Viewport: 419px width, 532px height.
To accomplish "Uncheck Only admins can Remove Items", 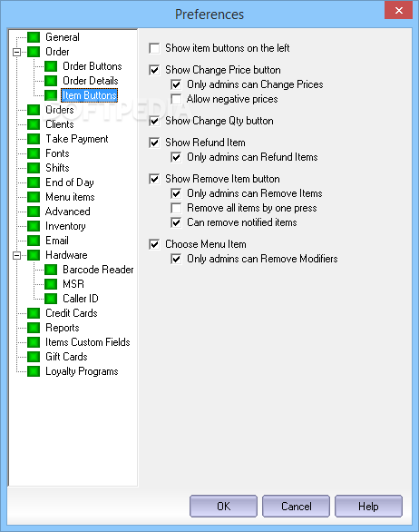I will tap(176, 193).
